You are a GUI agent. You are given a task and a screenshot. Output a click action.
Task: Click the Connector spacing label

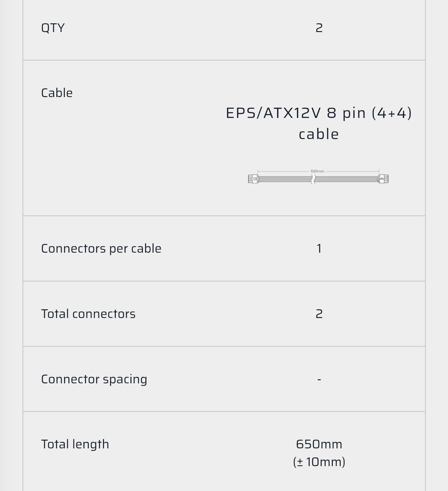94,379
